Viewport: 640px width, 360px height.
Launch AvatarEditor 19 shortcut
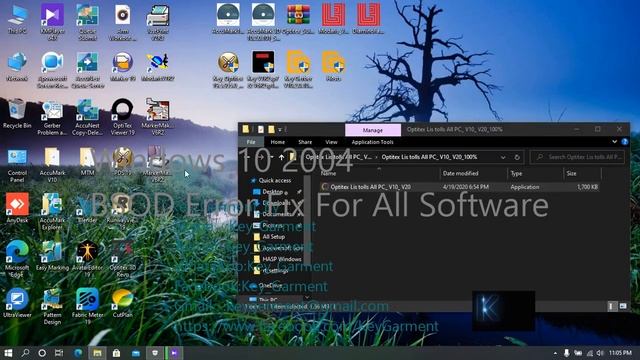pyautogui.click(x=87, y=260)
